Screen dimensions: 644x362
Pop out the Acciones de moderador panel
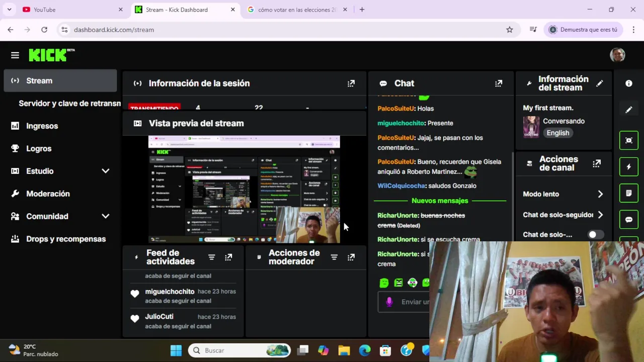point(351,257)
